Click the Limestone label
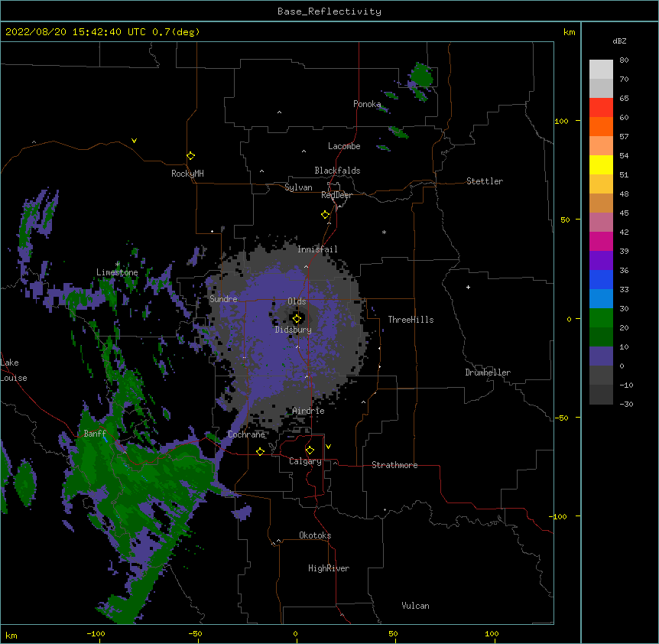The image size is (659, 644). 117,272
